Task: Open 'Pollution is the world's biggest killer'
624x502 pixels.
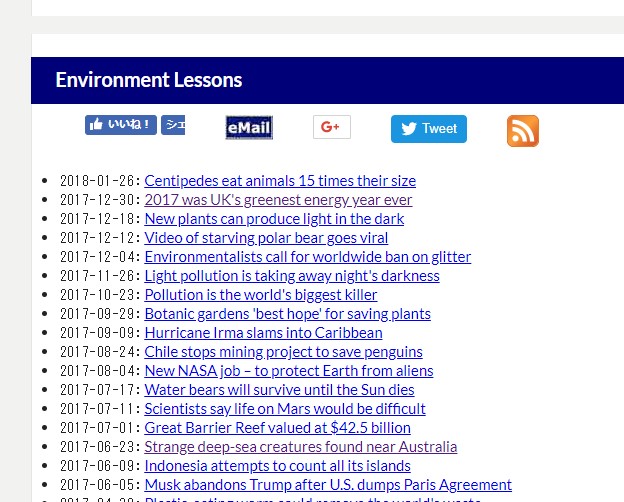Action: coord(261,295)
